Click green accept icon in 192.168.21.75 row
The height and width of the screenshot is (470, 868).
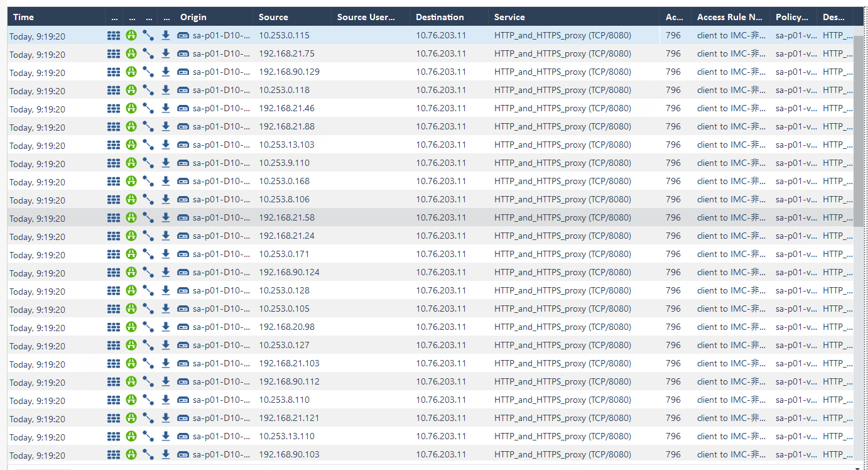pos(131,54)
